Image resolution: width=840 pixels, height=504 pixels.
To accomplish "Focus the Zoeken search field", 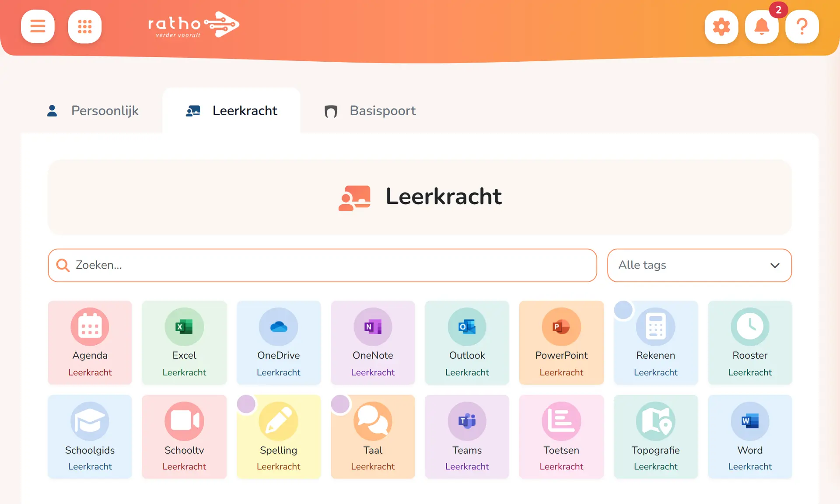I will tap(322, 266).
